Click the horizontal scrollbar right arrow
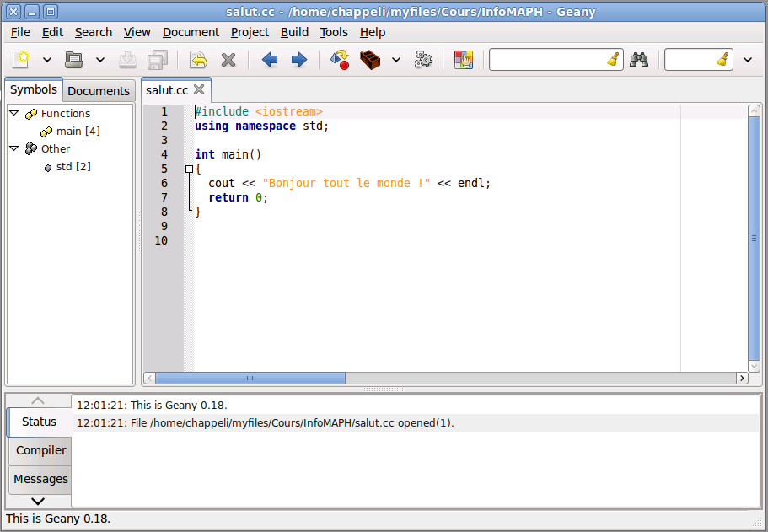The width and height of the screenshot is (768, 532). tap(742, 379)
